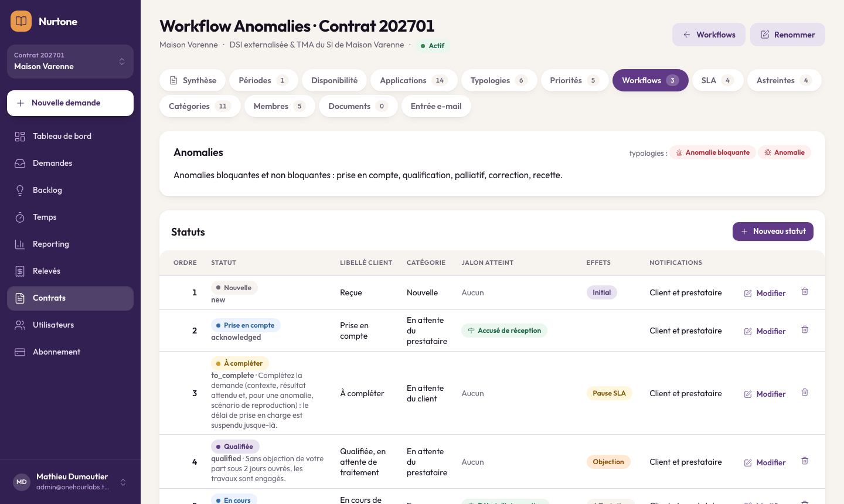The height and width of the screenshot is (504, 844).
Task: Open the Relevés section
Action: pyautogui.click(x=70, y=271)
